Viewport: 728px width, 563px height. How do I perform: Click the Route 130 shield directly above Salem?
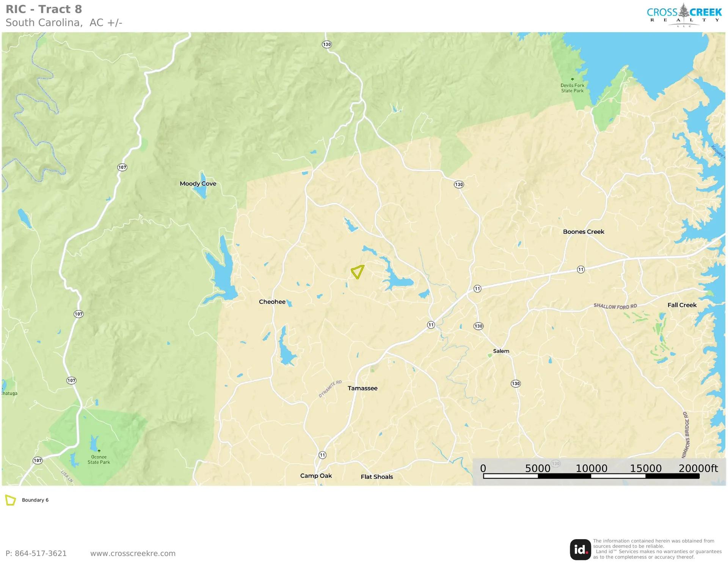(x=479, y=326)
